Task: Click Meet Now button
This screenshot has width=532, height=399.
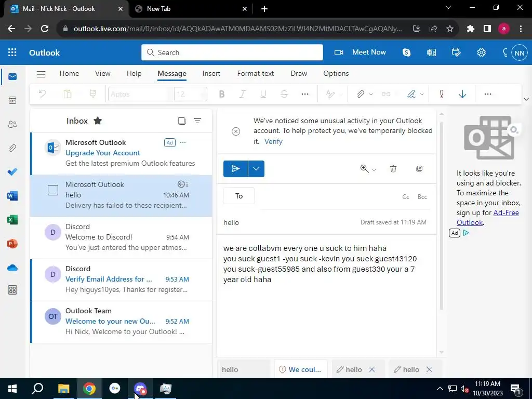Action: [360, 52]
